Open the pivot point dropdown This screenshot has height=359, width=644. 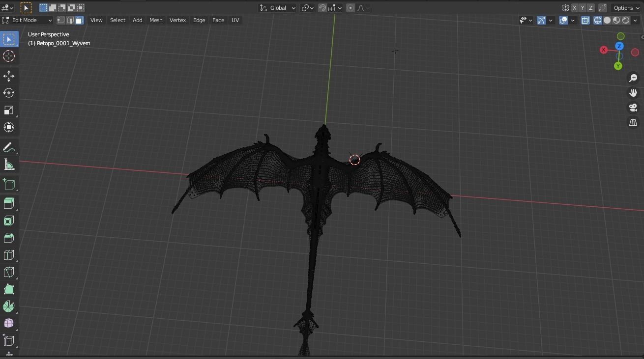point(308,8)
